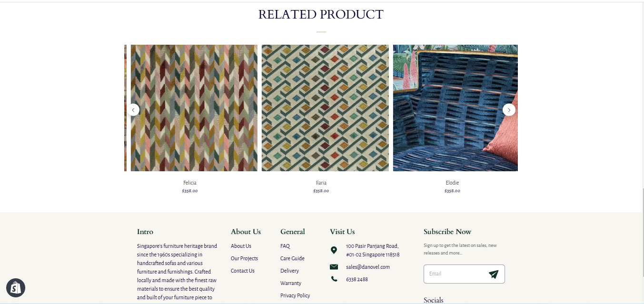Go to Our Projects page

(244, 258)
